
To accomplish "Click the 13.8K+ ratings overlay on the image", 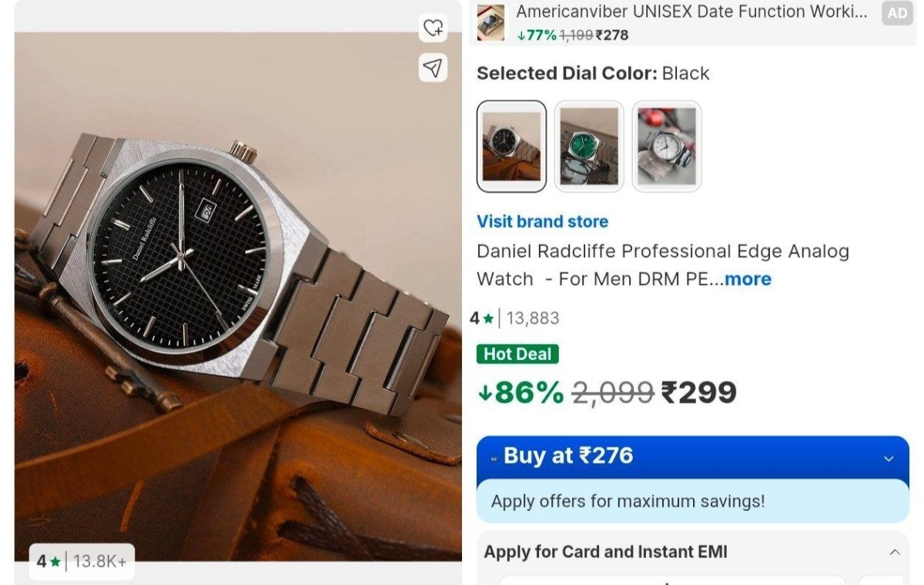I will pyautogui.click(x=82, y=561).
